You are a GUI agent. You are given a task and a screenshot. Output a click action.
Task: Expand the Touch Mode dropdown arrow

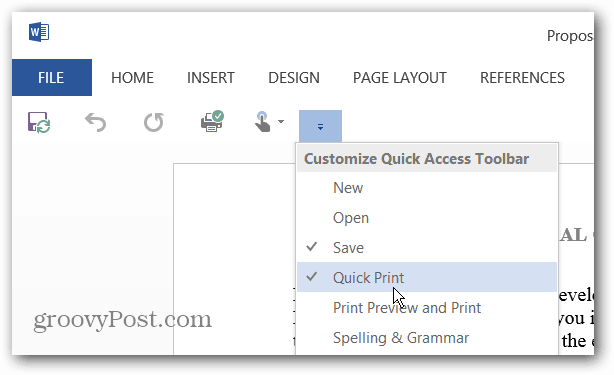point(281,121)
